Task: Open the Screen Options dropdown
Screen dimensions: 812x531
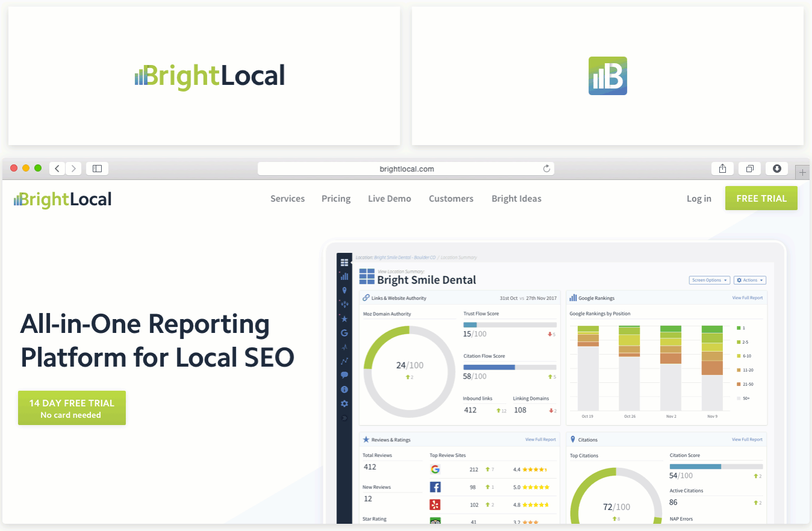Action: pos(710,280)
